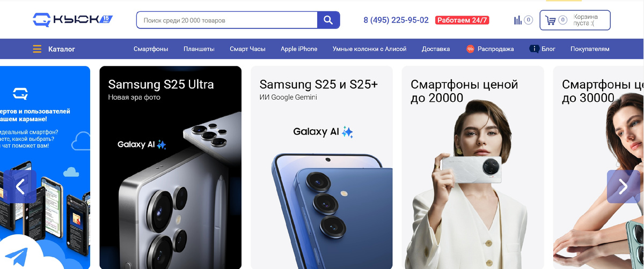Click the red percent Распродажа icon
The width and height of the screenshot is (644, 269).
pos(471,49)
